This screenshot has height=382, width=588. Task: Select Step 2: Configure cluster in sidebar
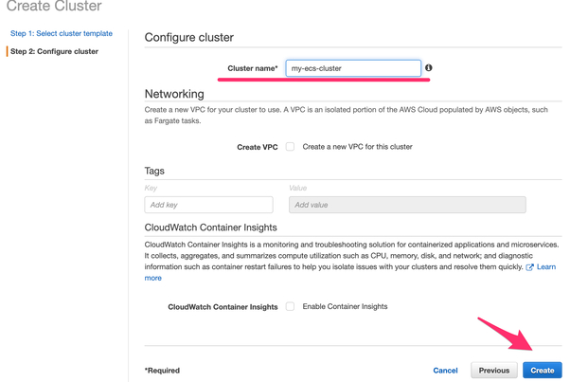click(54, 51)
